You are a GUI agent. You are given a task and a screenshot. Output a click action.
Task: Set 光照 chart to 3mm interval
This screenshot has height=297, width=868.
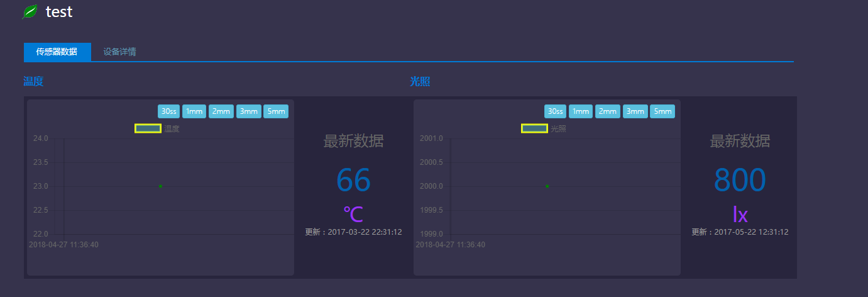pyautogui.click(x=635, y=111)
